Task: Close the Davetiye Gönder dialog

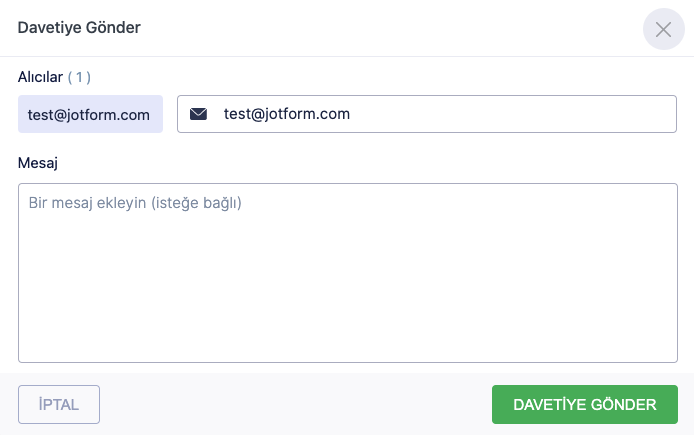Action: point(663,29)
